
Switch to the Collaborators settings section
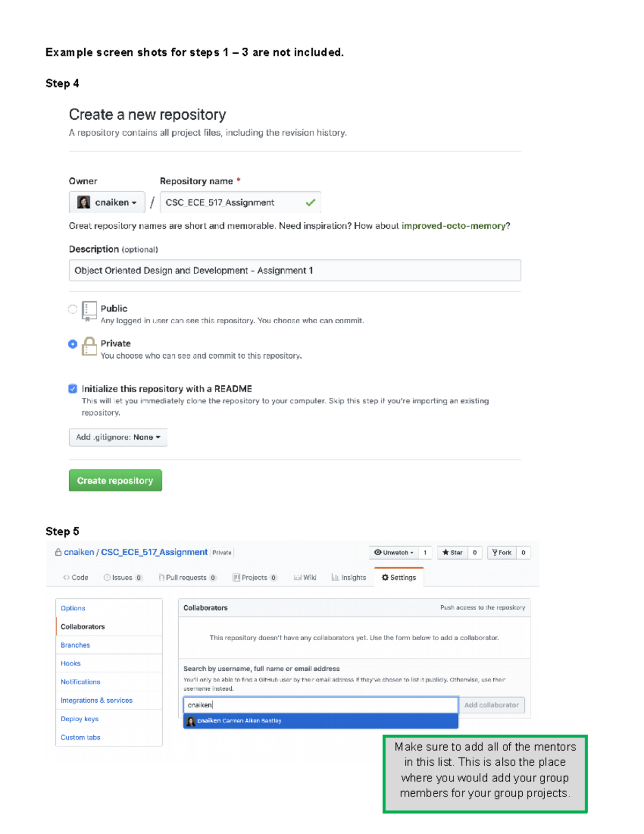pyautogui.click(x=83, y=626)
